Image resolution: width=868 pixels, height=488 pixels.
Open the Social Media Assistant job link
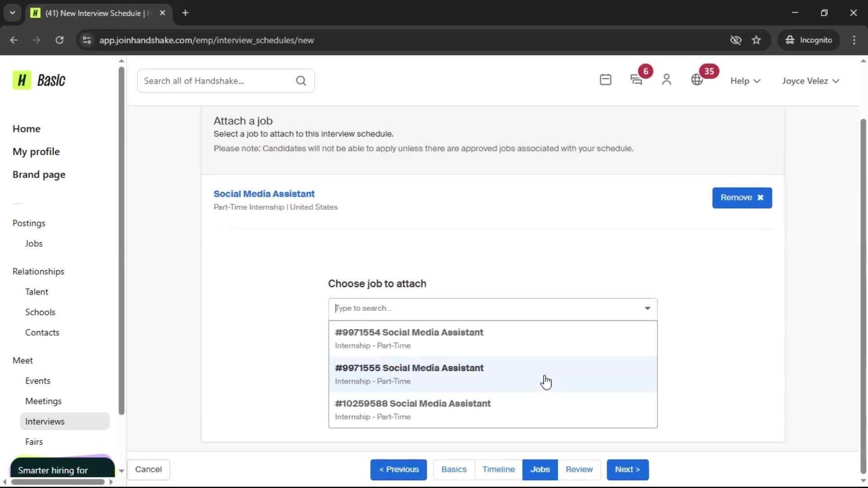pyautogui.click(x=264, y=194)
